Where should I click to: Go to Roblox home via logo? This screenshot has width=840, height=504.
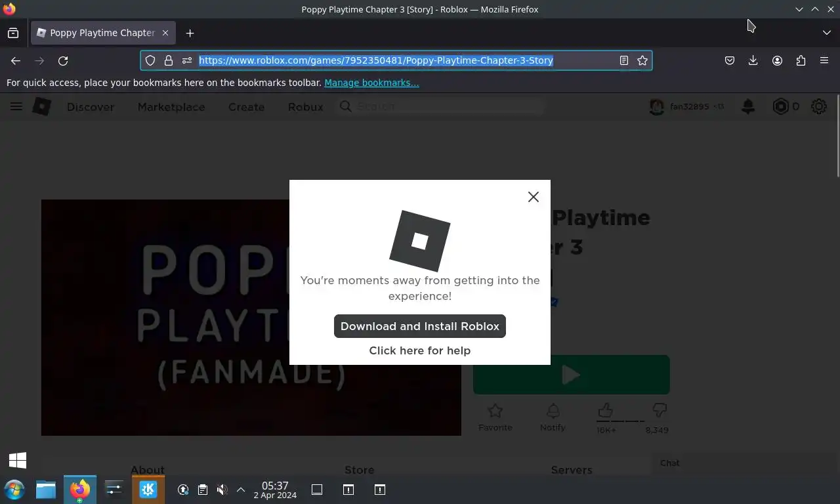click(42, 106)
